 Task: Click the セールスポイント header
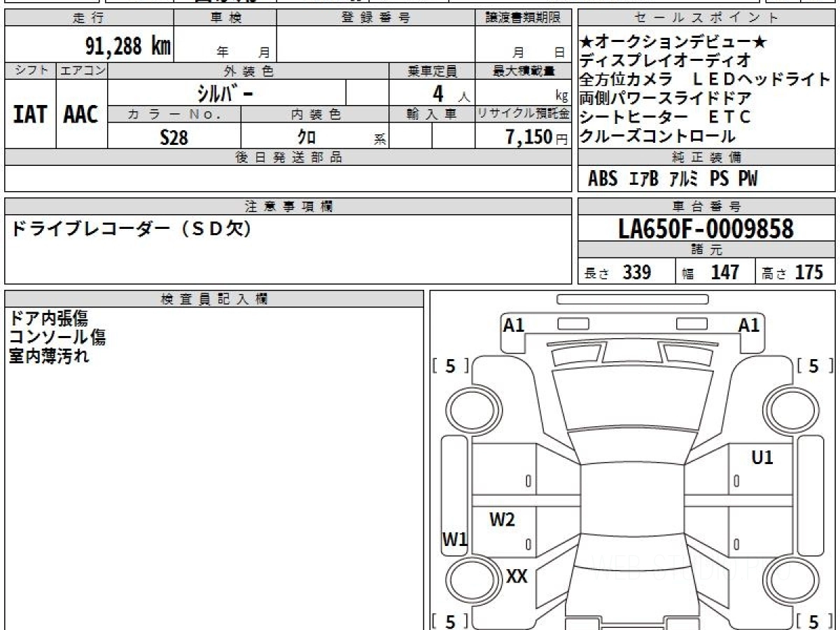point(707,18)
